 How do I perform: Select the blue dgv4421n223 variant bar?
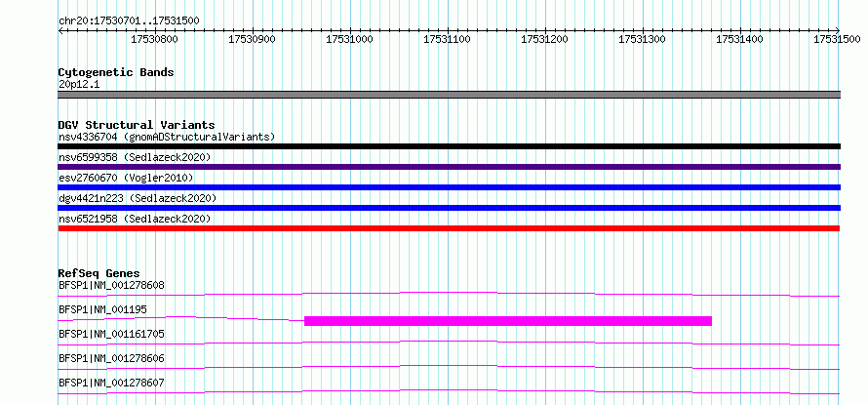pyautogui.click(x=449, y=208)
